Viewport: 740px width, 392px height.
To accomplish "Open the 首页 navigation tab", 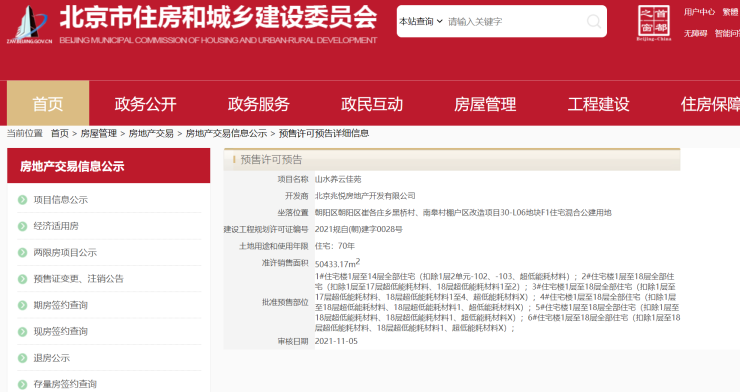I will tap(48, 103).
